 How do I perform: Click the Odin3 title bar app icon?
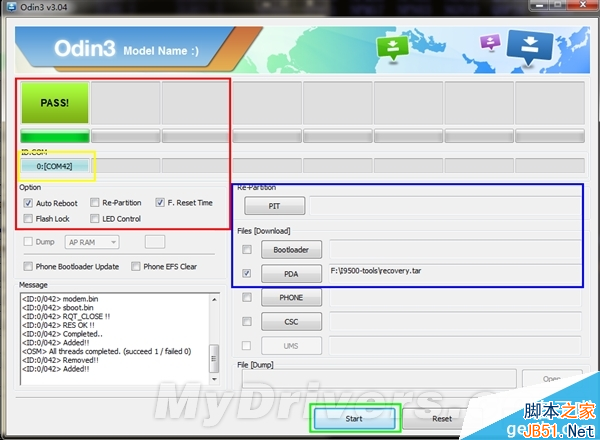click(11, 7)
